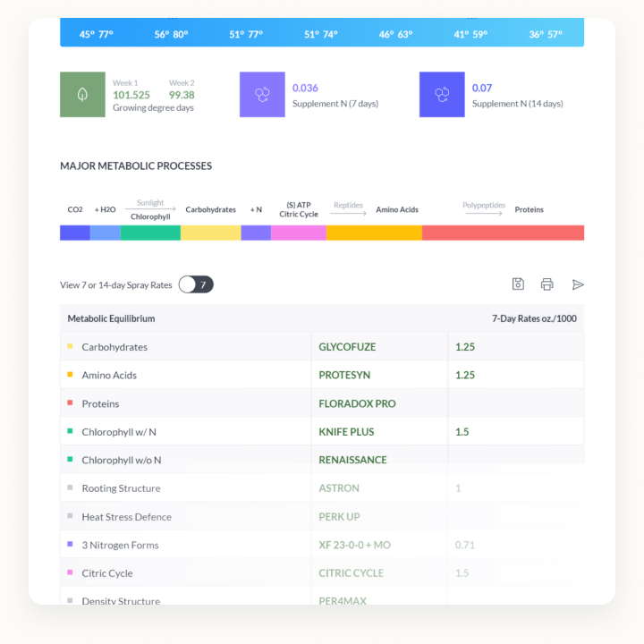Open the PERK UP product link
644x644 pixels.
point(339,517)
